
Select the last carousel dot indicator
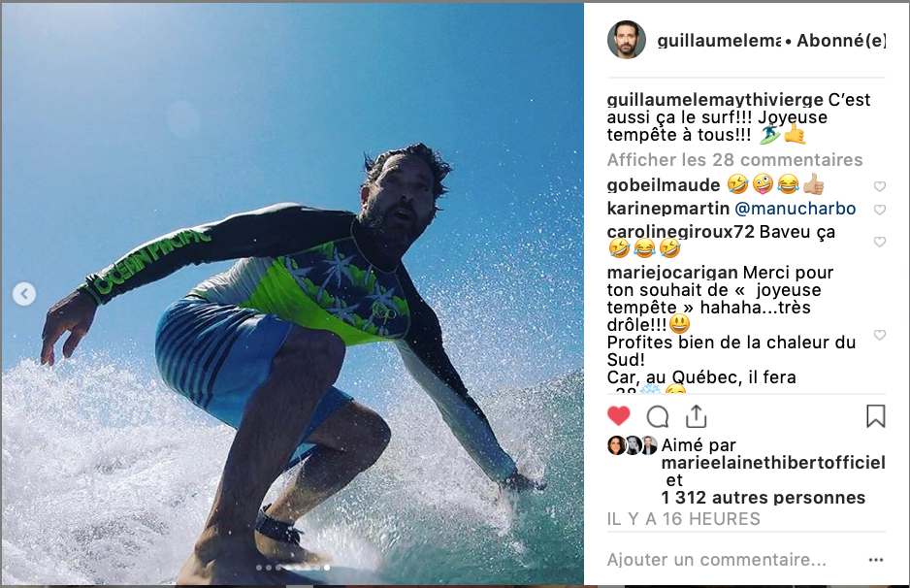(327, 568)
